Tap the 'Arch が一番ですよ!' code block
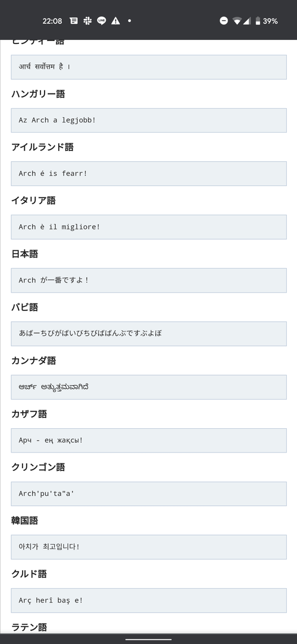 pyautogui.click(x=148, y=281)
